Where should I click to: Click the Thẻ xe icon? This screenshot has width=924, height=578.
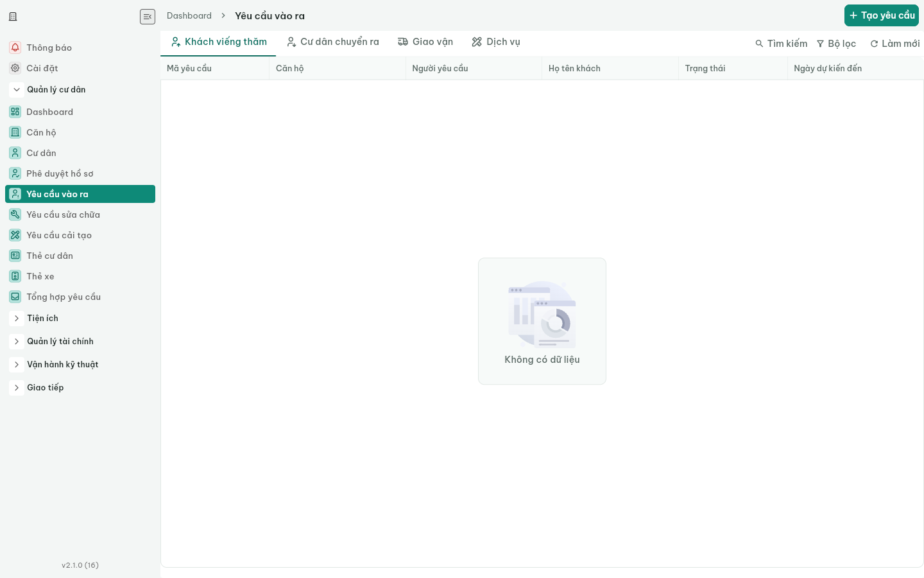15,276
